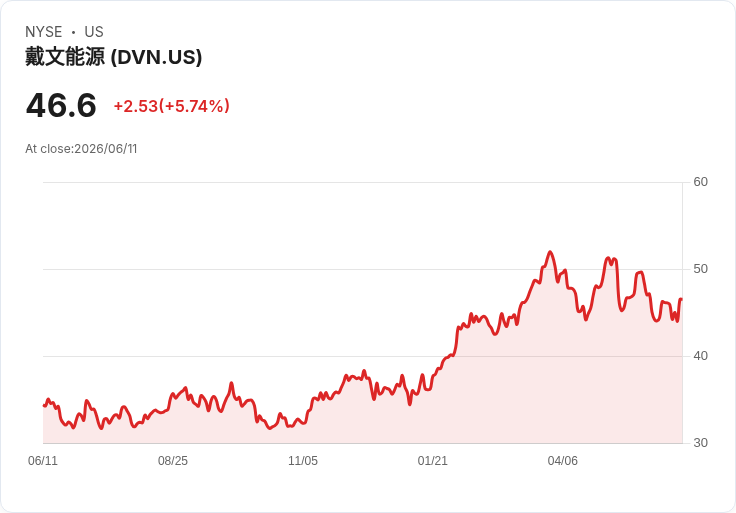Click the chart's highest peak above 50
Image resolution: width=736 pixels, height=513 pixels.
(x=550, y=252)
